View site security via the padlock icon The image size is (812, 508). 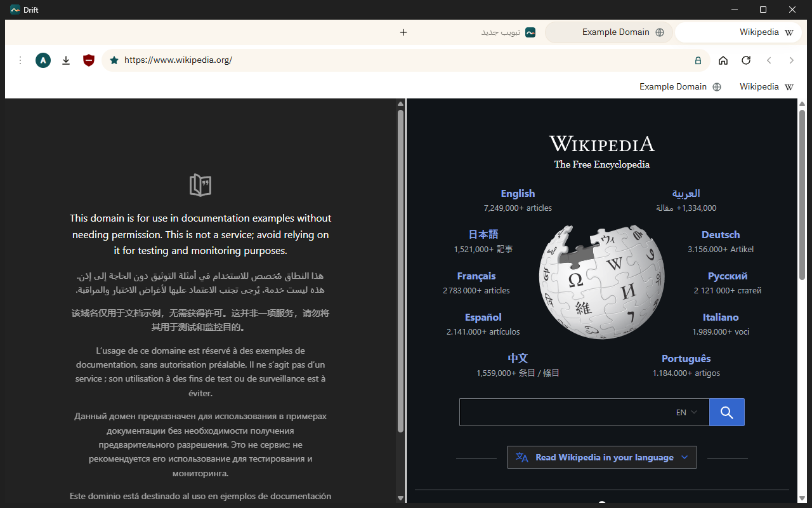698,60
